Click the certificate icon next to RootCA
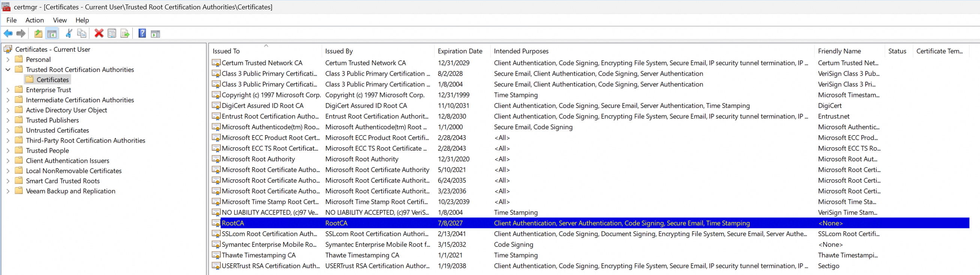 (216, 223)
